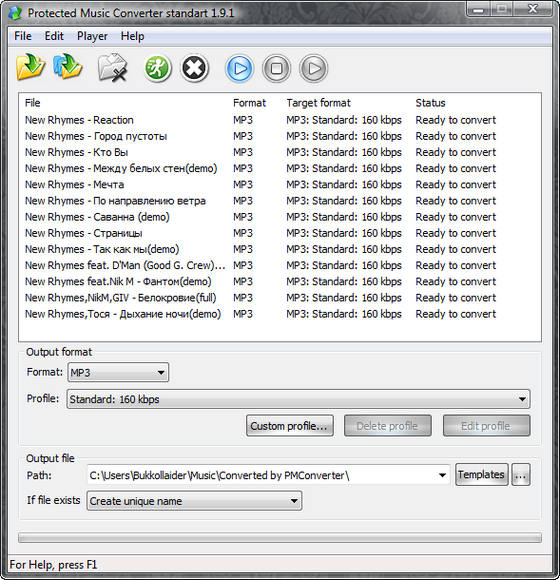This screenshot has height=580, width=560.
Task: Click the gray next track button
Action: coord(313,68)
